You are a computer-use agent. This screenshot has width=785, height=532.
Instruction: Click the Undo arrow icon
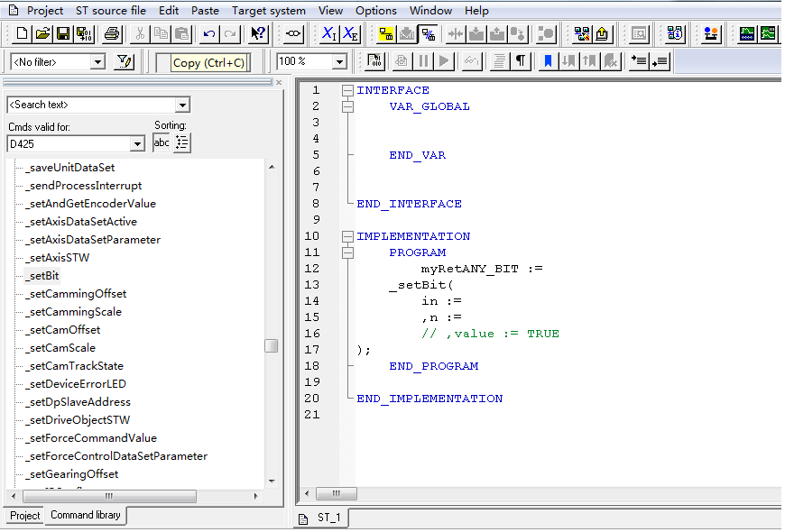click(x=209, y=34)
